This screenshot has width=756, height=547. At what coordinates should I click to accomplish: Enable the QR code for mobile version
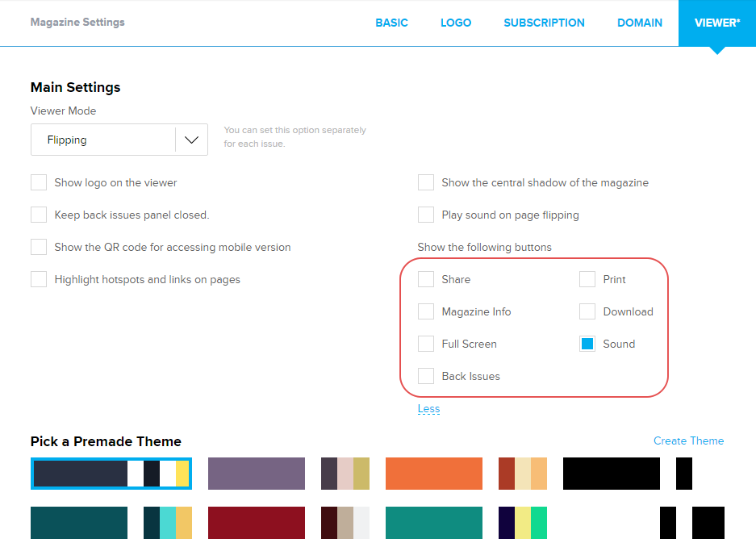(x=39, y=247)
